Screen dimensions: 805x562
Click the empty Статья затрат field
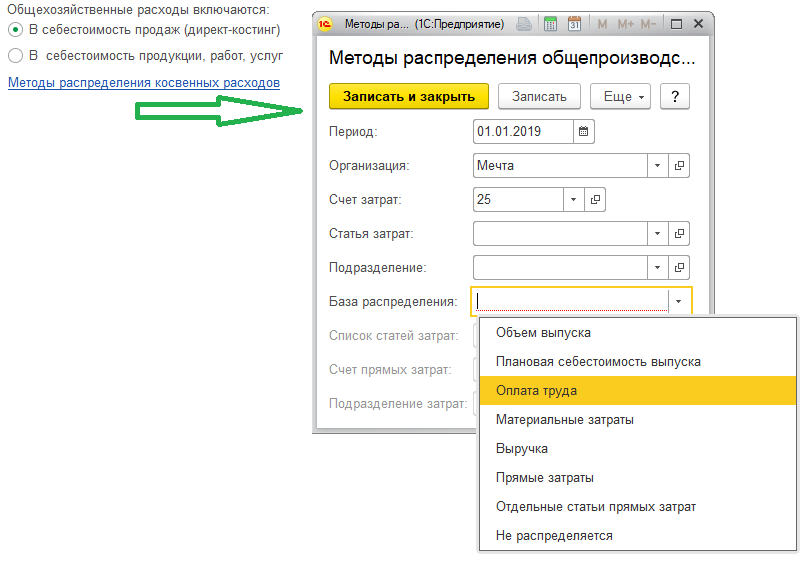point(560,234)
